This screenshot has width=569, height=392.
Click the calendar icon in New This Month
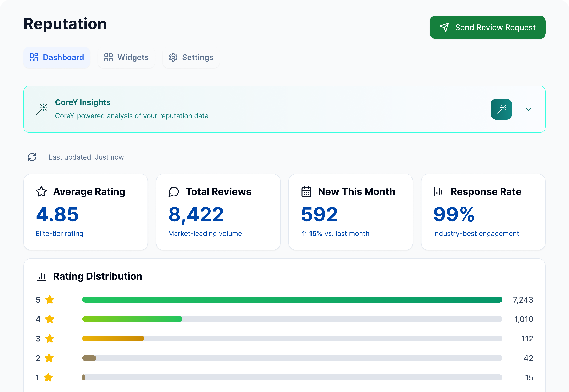306,192
